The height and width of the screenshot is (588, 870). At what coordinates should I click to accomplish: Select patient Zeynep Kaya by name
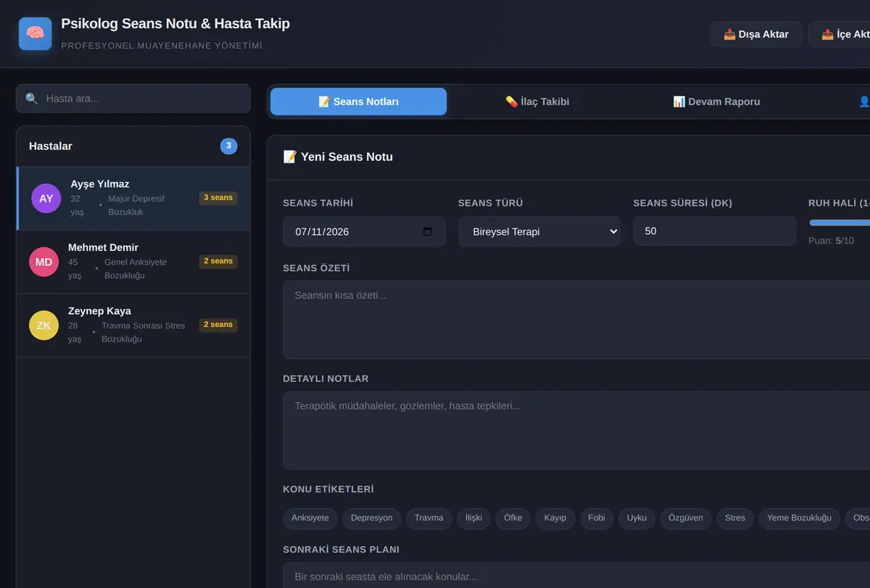[x=99, y=311]
